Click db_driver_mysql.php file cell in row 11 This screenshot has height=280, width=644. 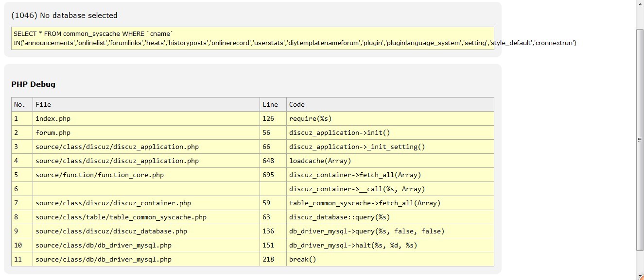click(146, 259)
